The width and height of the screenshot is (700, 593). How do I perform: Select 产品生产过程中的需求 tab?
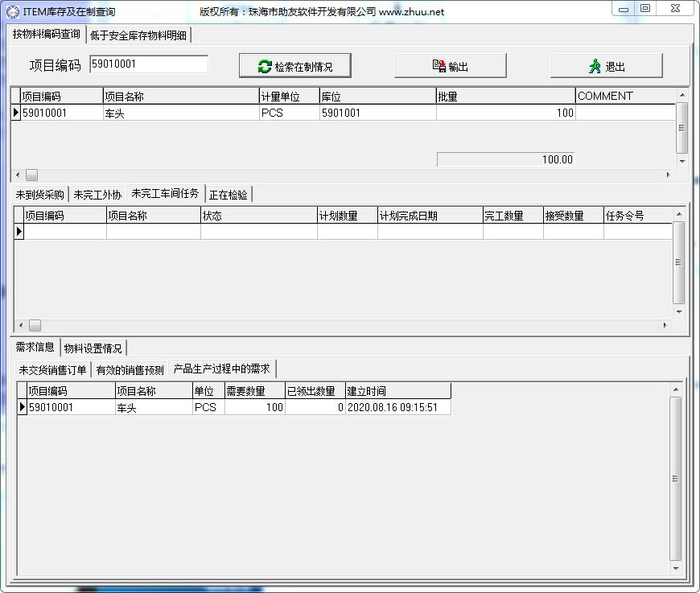pyautogui.click(x=222, y=369)
